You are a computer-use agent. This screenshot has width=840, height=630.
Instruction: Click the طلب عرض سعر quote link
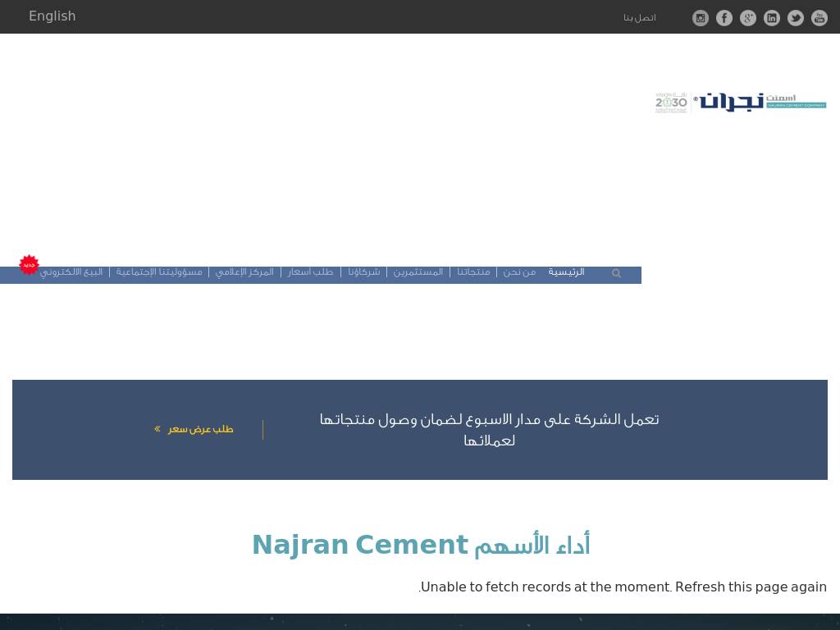tap(194, 429)
